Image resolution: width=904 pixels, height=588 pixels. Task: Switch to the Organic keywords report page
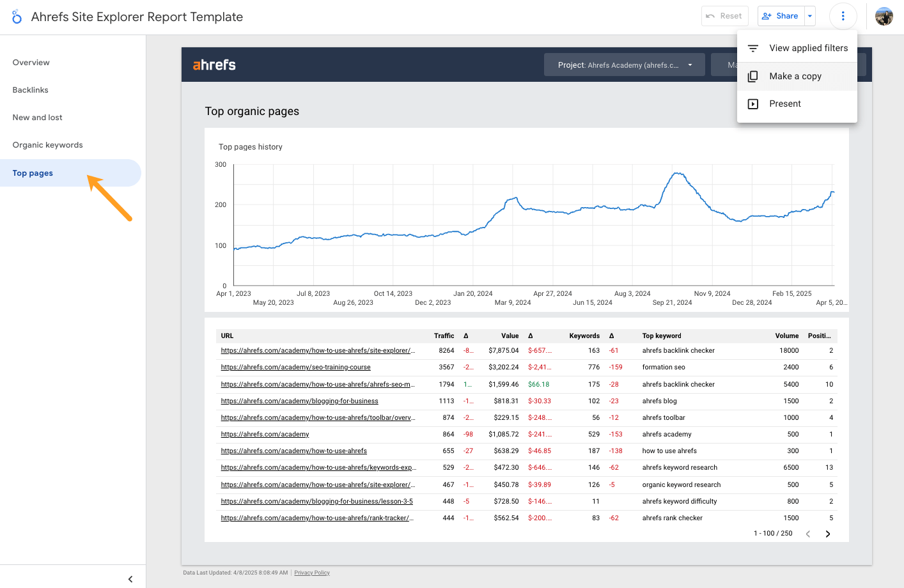tap(47, 144)
